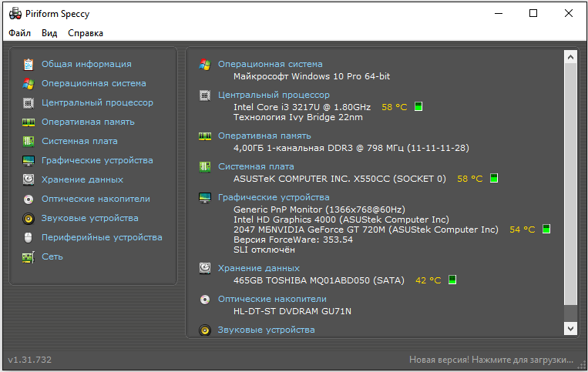Click the CPU temperature value 58 °C
The image size is (588, 372).
tap(394, 107)
